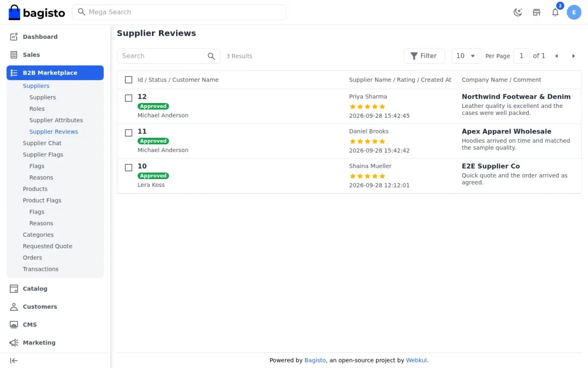This screenshot has height=368, width=588.
Task: Click the Sales sidebar icon
Action: point(14,55)
